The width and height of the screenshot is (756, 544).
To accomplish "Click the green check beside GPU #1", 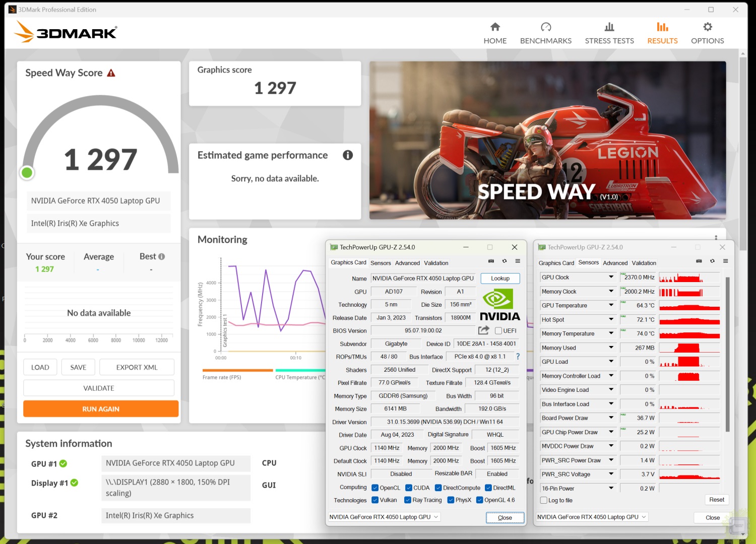I will click(x=63, y=463).
